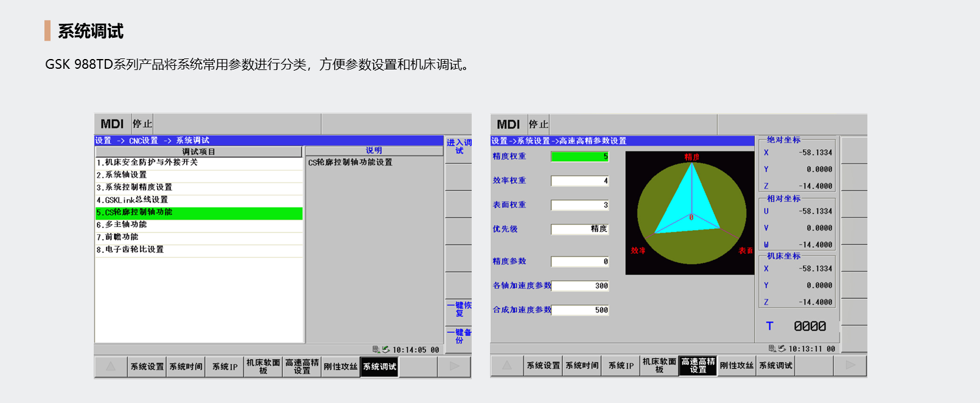Open 刚性攻丝 tab on the left screen
Viewport: 980px width, 403px height.
(x=340, y=366)
